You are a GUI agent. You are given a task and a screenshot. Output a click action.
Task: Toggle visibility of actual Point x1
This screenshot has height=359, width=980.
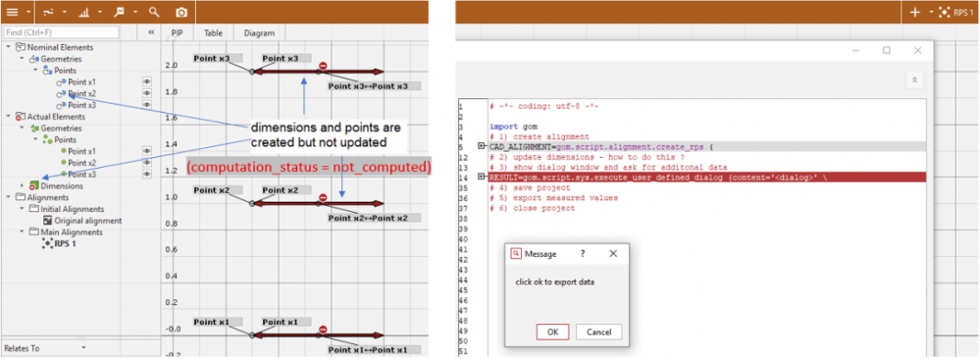point(147,151)
